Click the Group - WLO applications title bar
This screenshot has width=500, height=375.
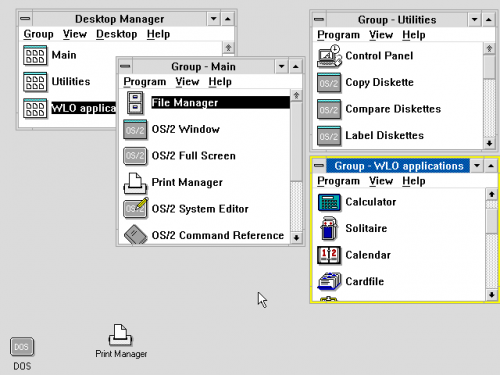[398, 166]
